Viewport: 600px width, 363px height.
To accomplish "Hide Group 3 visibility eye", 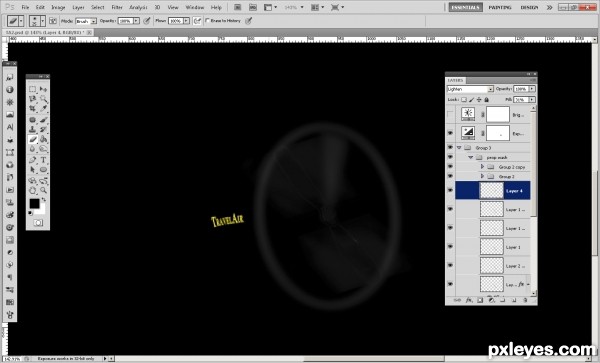I will pyautogui.click(x=450, y=147).
